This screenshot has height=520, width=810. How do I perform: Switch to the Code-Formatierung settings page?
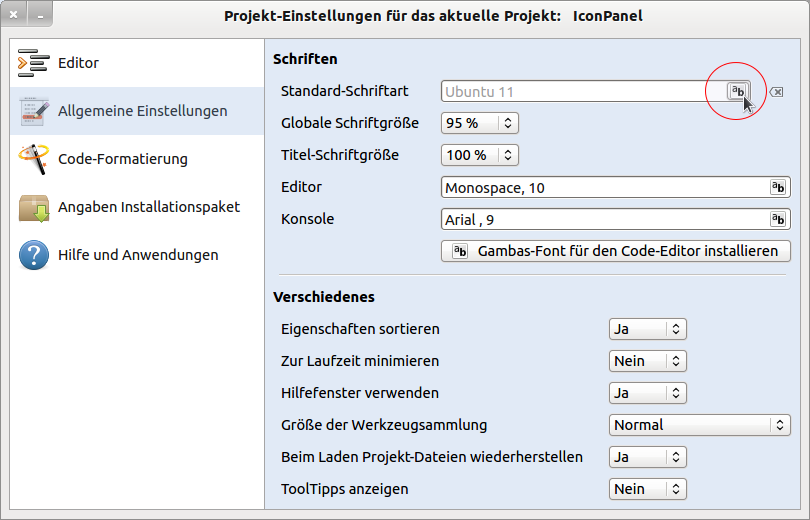coord(123,159)
